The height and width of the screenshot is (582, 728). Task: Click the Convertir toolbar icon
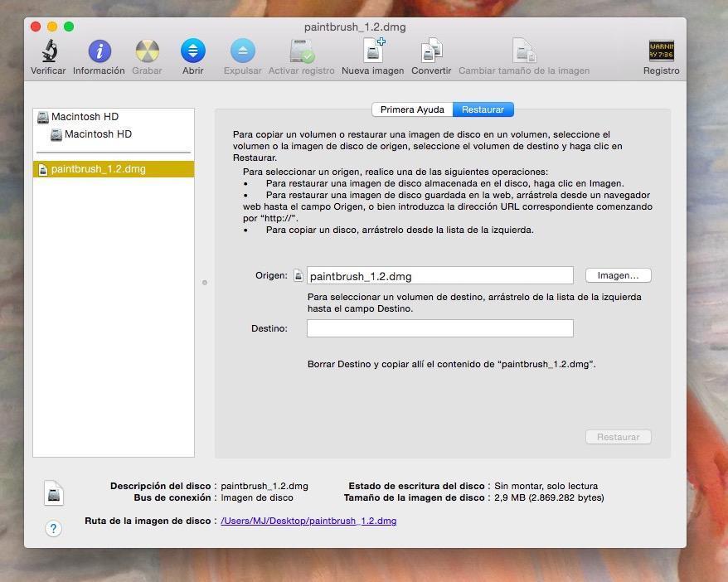pos(431,51)
